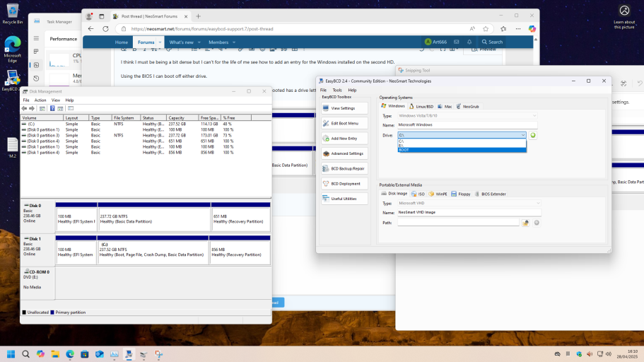
Task: Open Outlook from taskbar
Action: [100, 354]
